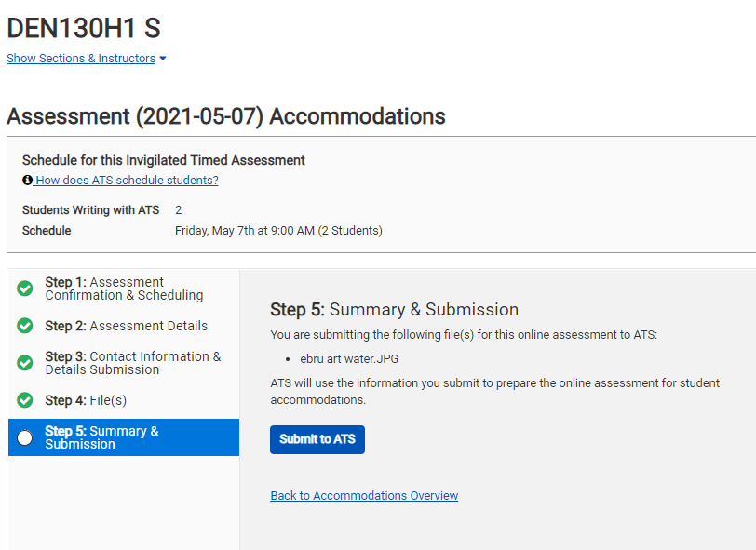Select Step 5 Summary & Submission tab
Viewport: 756px width, 550px height.
pyautogui.click(x=124, y=437)
